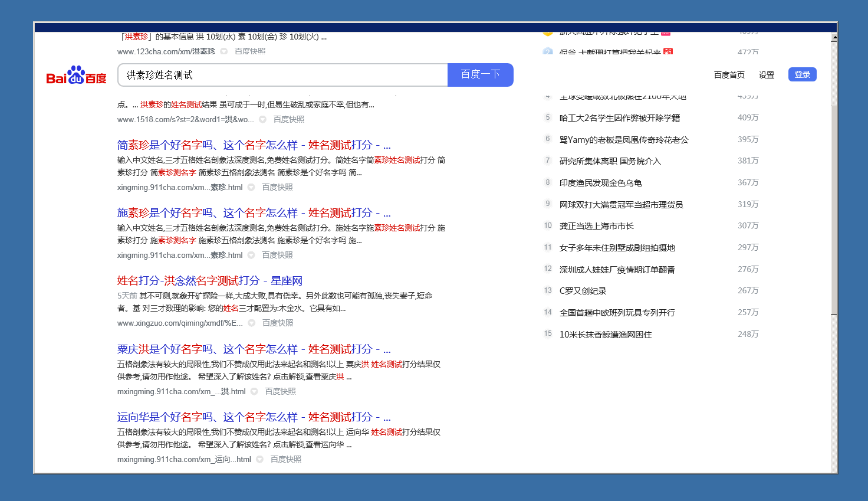Open the 百度首页 link in header
This screenshot has height=501, width=868.
click(729, 75)
